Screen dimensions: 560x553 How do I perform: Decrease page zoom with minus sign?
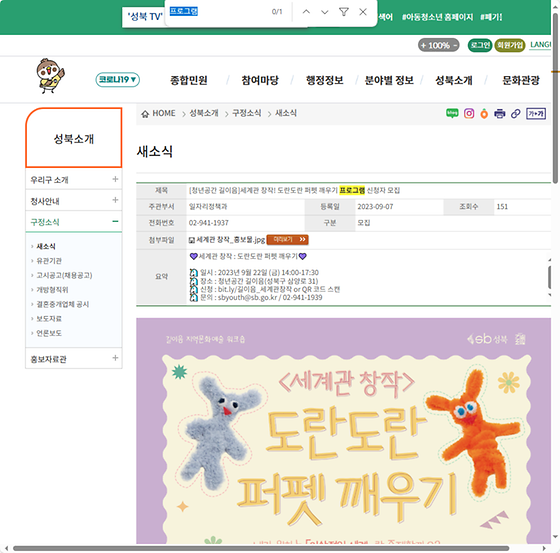[455, 45]
